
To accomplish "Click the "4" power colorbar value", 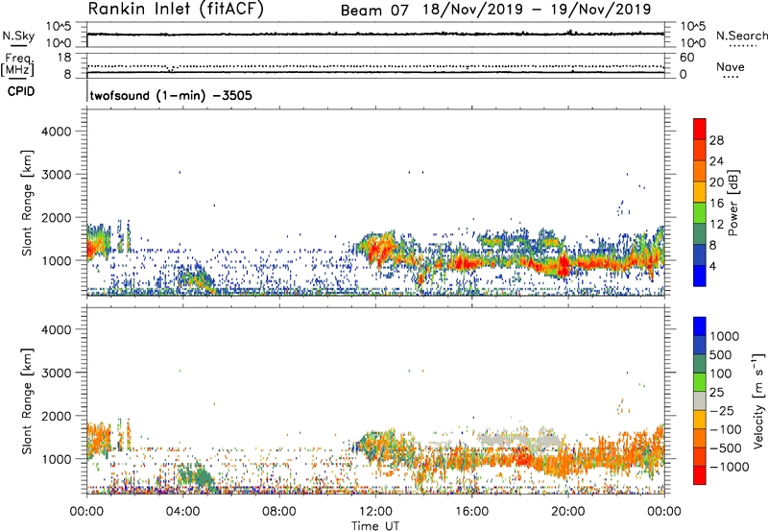I will pyautogui.click(x=713, y=267).
